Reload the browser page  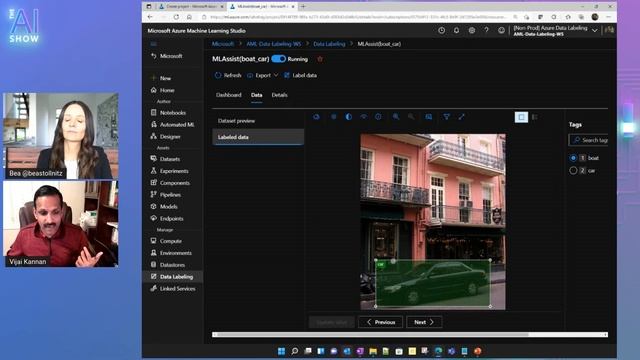[x=176, y=17]
